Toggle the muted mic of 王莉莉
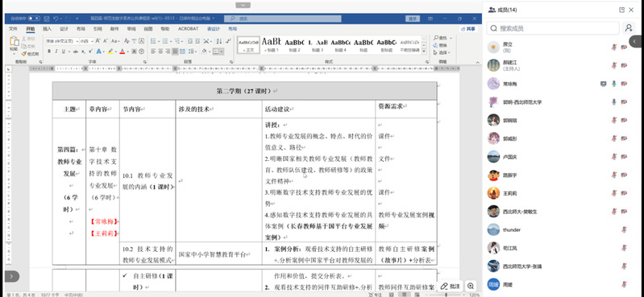 pyautogui.click(x=614, y=193)
